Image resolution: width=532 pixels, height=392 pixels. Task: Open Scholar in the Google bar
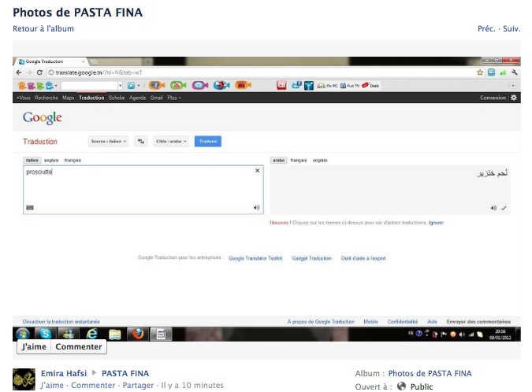[117, 98]
